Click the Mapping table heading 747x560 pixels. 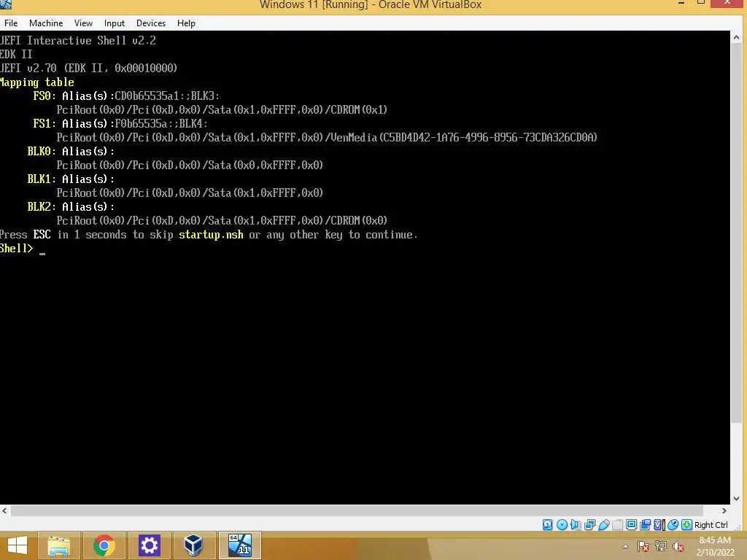(x=37, y=82)
